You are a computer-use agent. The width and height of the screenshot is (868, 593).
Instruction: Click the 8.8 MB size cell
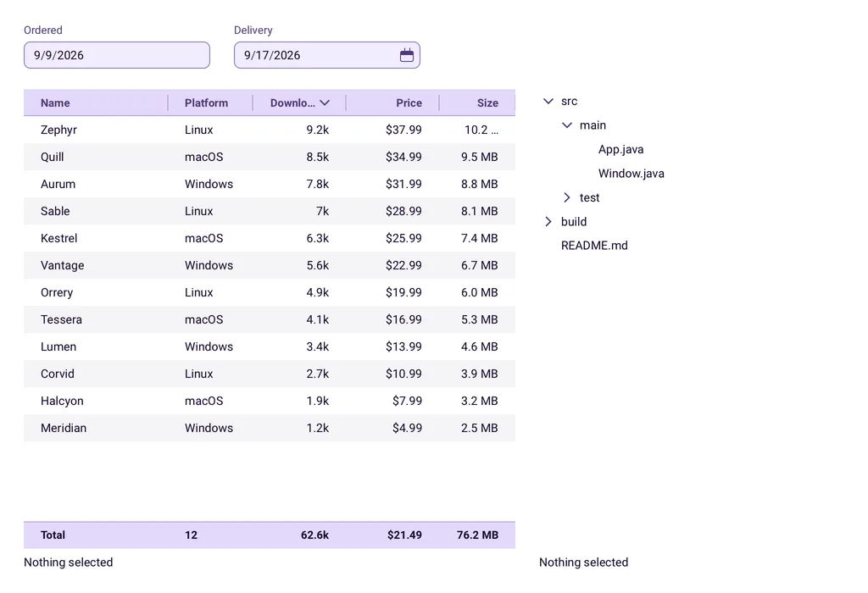click(480, 184)
